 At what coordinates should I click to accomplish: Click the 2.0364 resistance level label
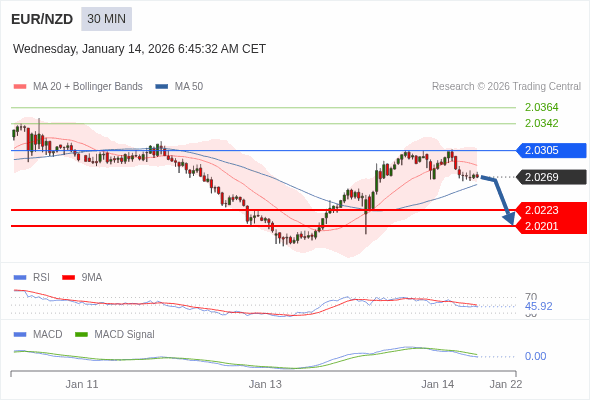pyautogui.click(x=541, y=108)
